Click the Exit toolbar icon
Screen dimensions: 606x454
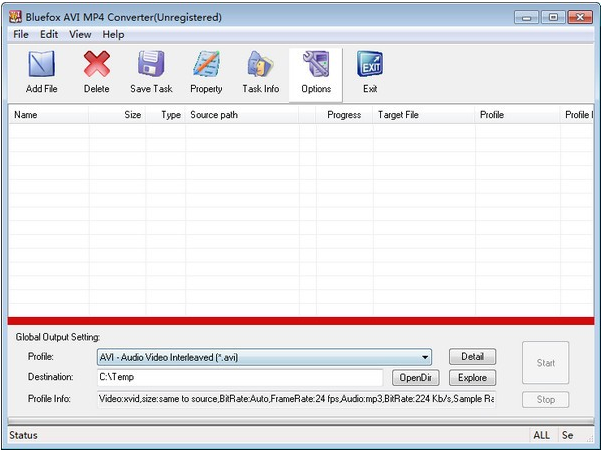click(x=370, y=64)
